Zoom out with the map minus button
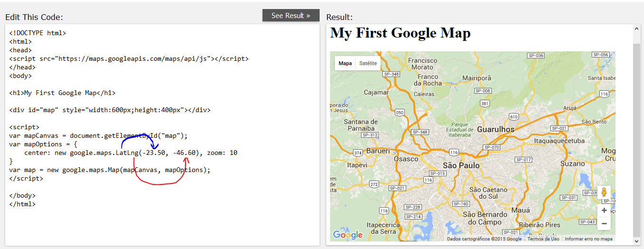 click(604, 223)
